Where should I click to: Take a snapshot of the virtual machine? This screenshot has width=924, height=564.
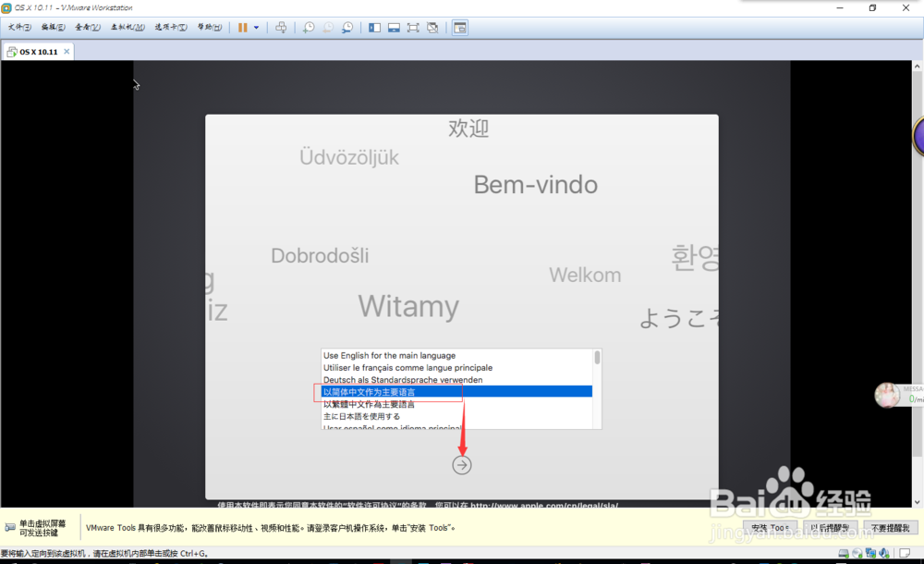click(309, 28)
